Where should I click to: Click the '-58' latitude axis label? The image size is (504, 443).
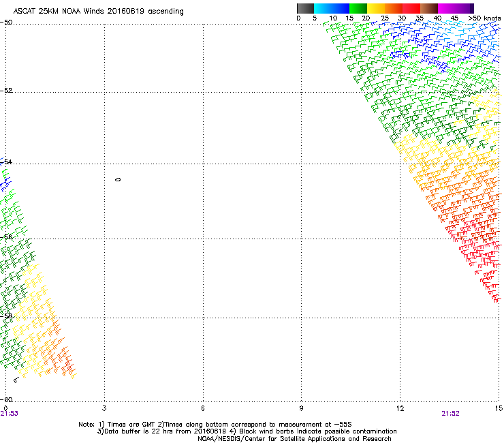tap(7, 316)
